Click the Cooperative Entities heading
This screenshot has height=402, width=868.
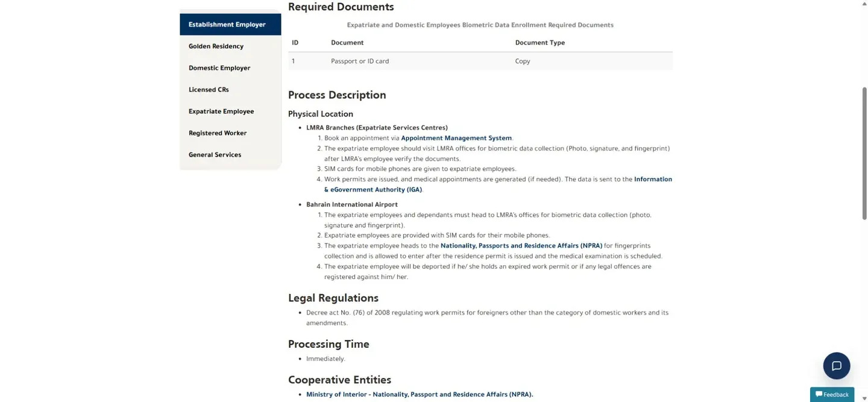pyautogui.click(x=340, y=380)
